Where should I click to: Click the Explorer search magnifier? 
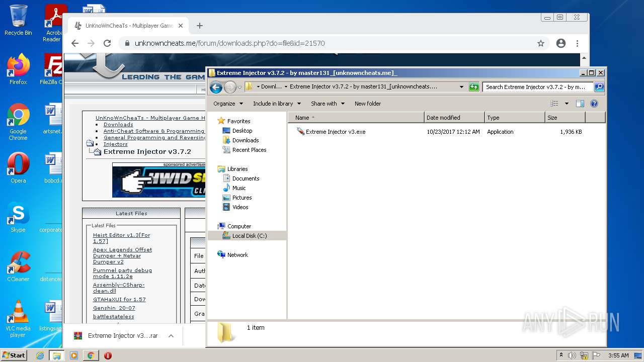point(599,87)
